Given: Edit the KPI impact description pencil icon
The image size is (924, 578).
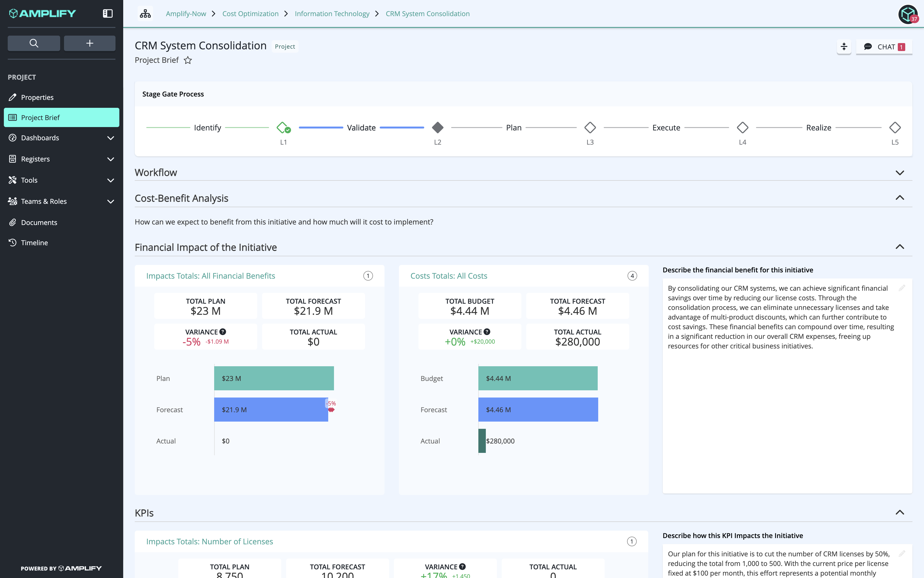Looking at the screenshot, I should [901, 553].
